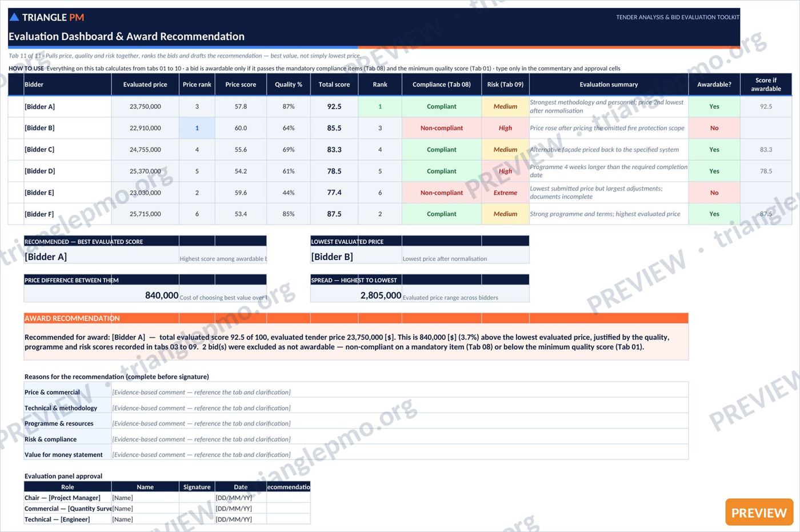Viewport: 800px width, 532px height.
Task: Click the Award Recommendation orange header
Action: [x=356, y=318]
